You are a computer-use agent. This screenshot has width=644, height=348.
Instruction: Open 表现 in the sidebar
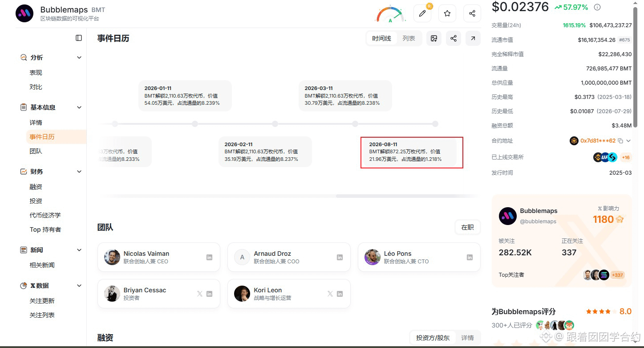tap(36, 73)
